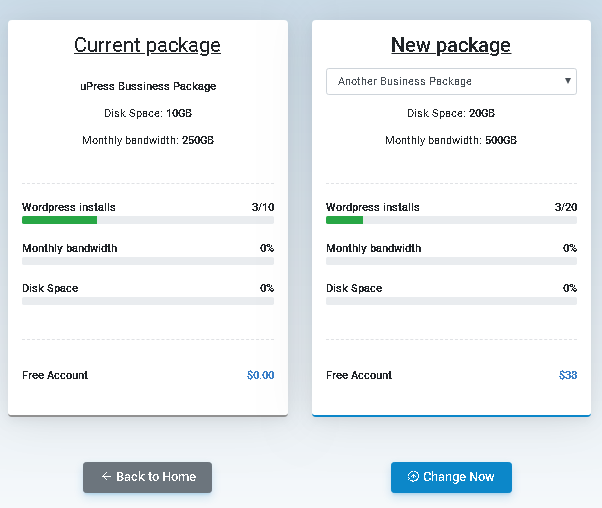Click Monthly bandwidth usage label in Current package
The height and width of the screenshot is (508, 602).
point(69,248)
